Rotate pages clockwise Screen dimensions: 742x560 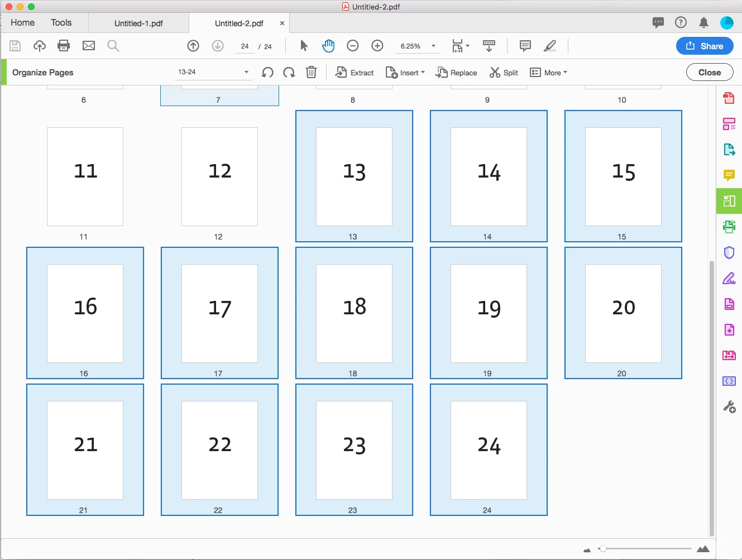tap(289, 72)
